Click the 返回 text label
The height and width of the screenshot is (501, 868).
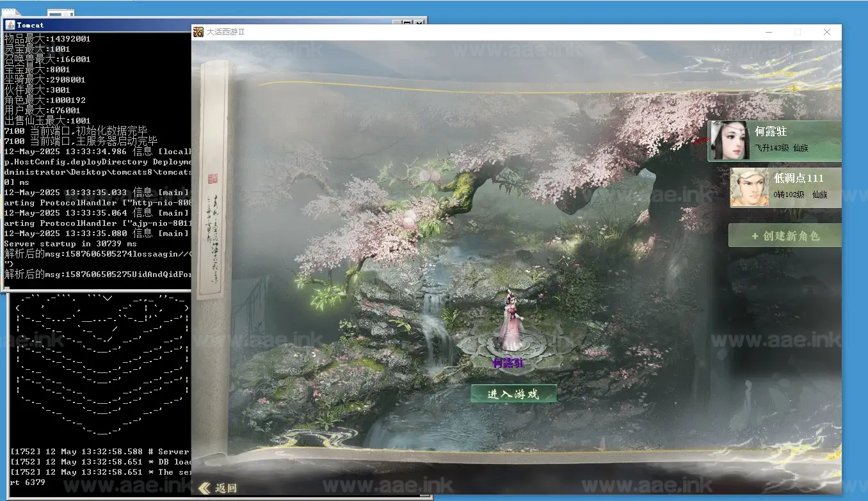click(x=225, y=488)
